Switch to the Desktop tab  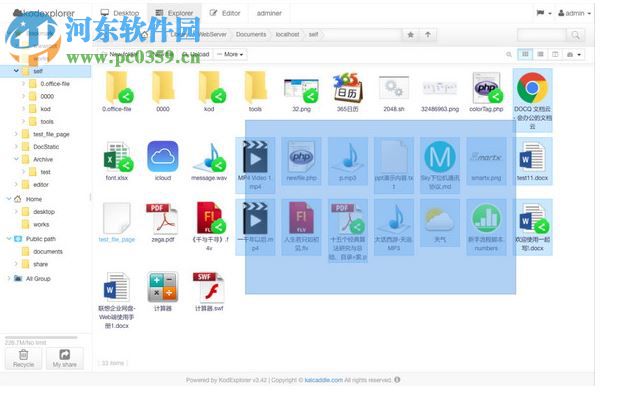(120, 13)
